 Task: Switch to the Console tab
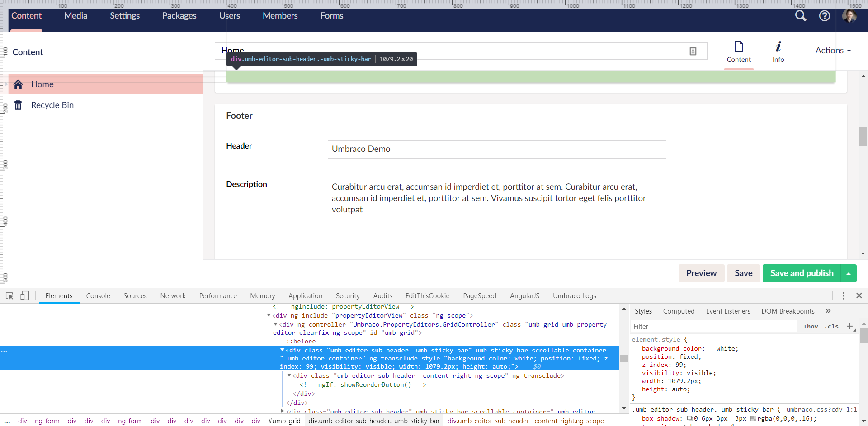98,295
